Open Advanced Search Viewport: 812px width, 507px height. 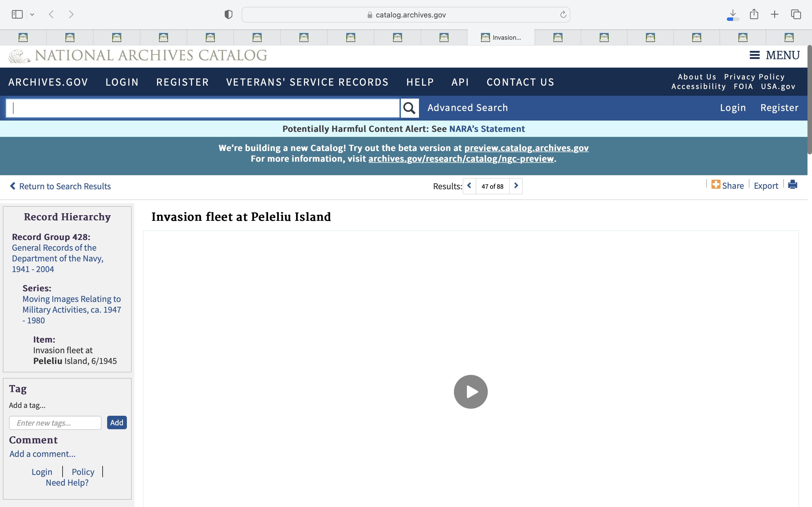pos(467,108)
